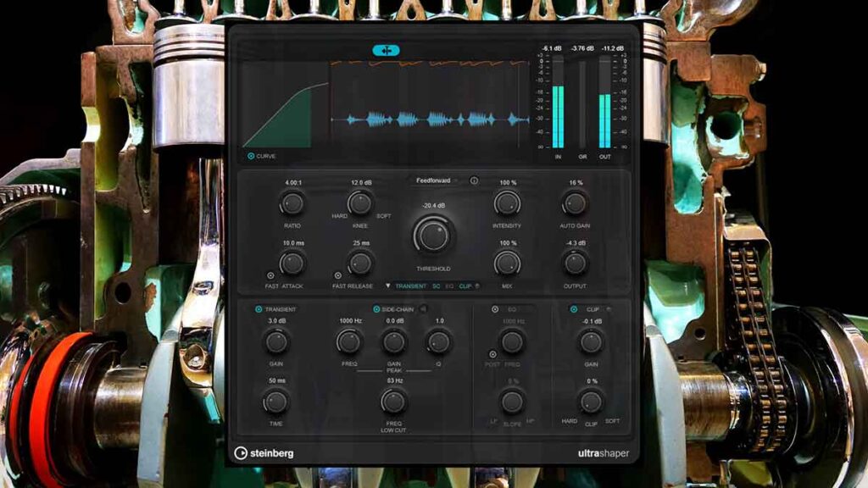Screen dimensions: 868x488
Task: Select the CLIP tab in section selector
Action: (x=465, y=286)
